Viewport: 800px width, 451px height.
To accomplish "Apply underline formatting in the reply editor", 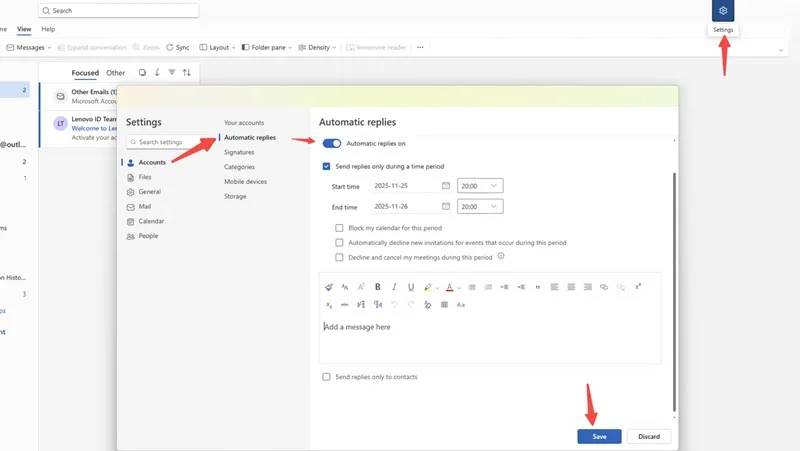I will pyautogui.click(x=411, y=287).
